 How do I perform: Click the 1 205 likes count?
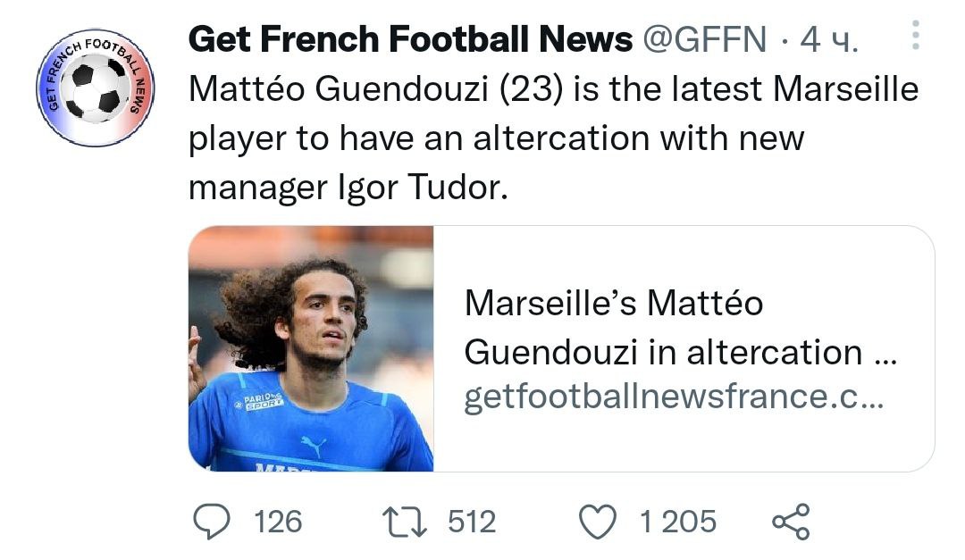[x=677, y=522]
